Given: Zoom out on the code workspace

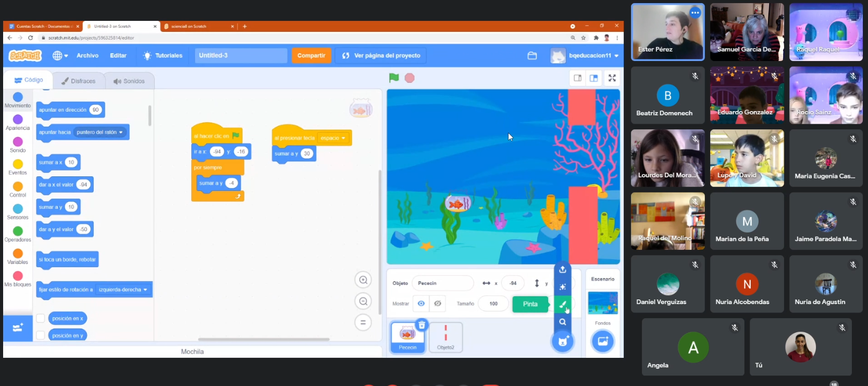Looking at the screenshot, I should pyautogui.click(x=363, y=301).
